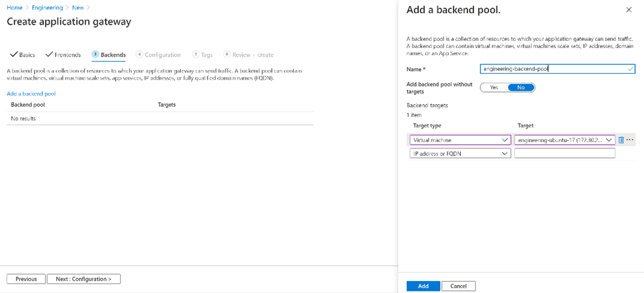
Task: Open the engineering-ubuntu-17 target dropdown
Action: point(564,140)
